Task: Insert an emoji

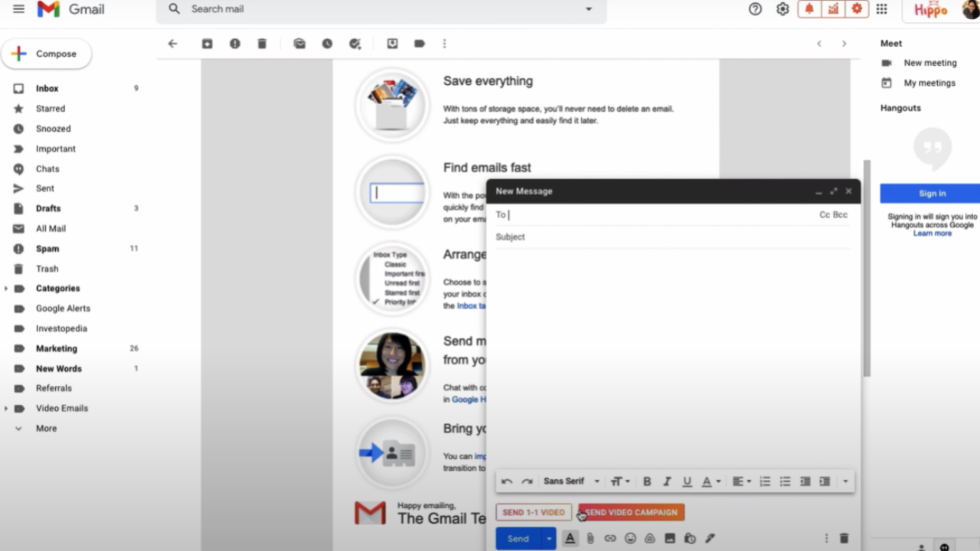Action: click(x=630, y=539)
